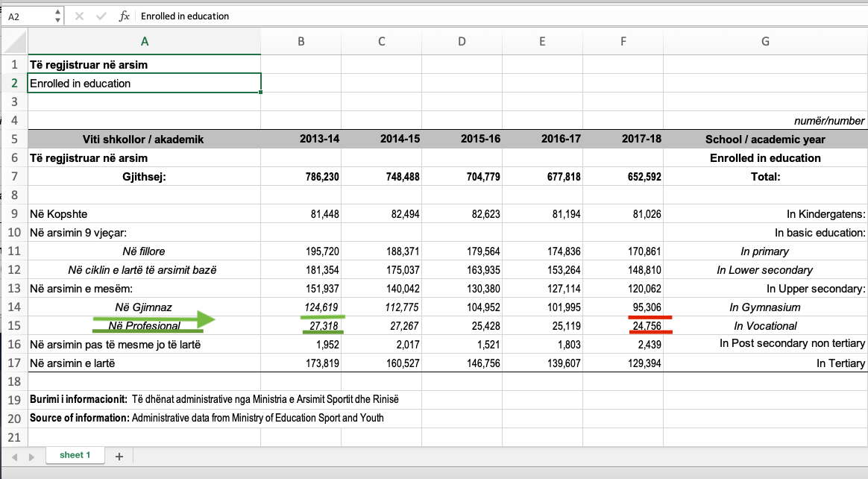Switch to the 'sheet 1' tab
The width and height of the screenshot is (868, 479).
click(x=75, y=455)
